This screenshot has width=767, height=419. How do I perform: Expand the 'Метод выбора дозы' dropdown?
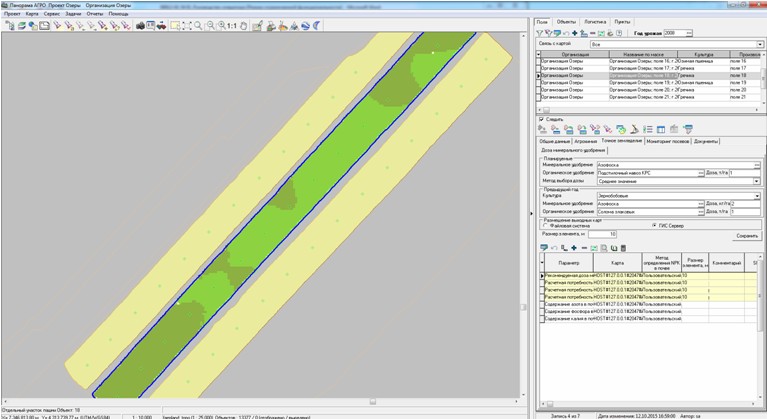(x=757, y=181)
